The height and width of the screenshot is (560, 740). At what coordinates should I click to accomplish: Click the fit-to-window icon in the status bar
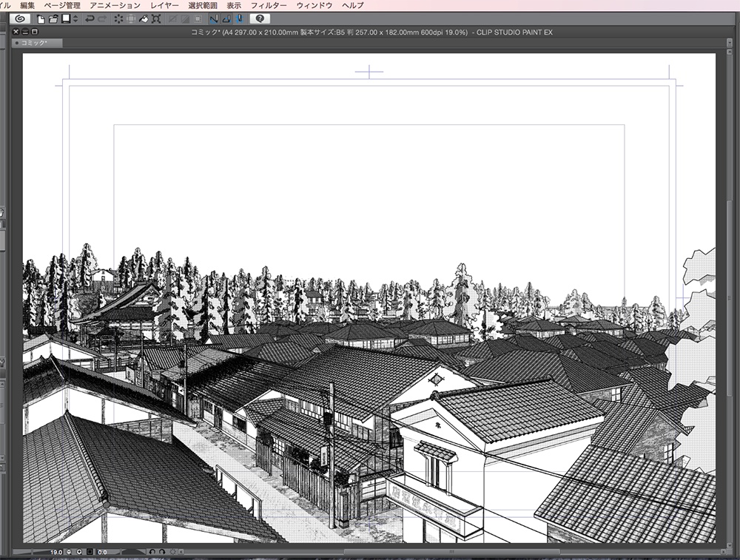(x=89, y=551)
